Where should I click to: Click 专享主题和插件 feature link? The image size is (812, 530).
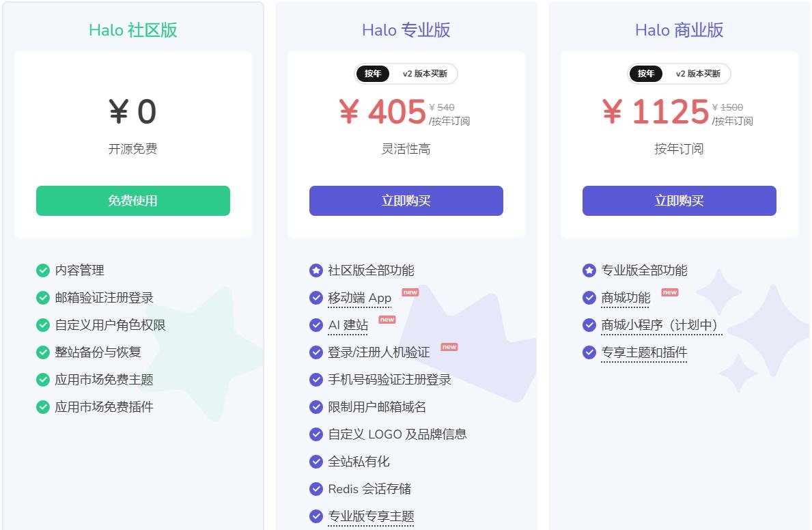[x=644, y=352]
